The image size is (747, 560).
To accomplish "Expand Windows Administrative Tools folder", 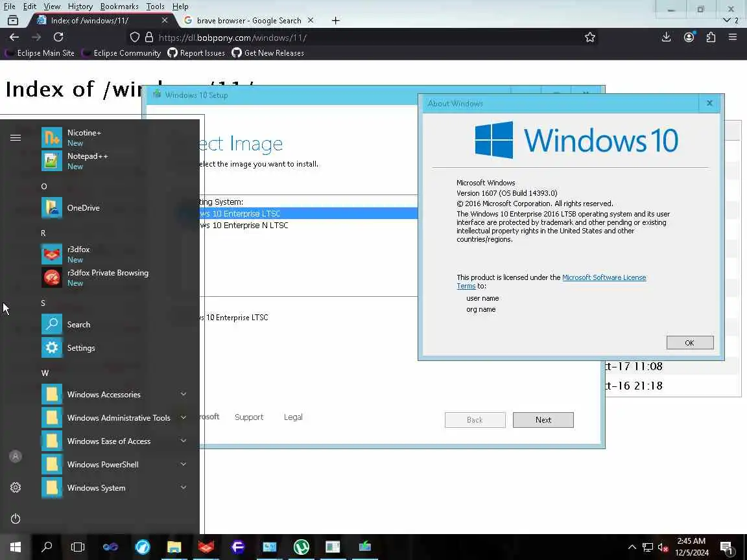I will coord(114,417).
